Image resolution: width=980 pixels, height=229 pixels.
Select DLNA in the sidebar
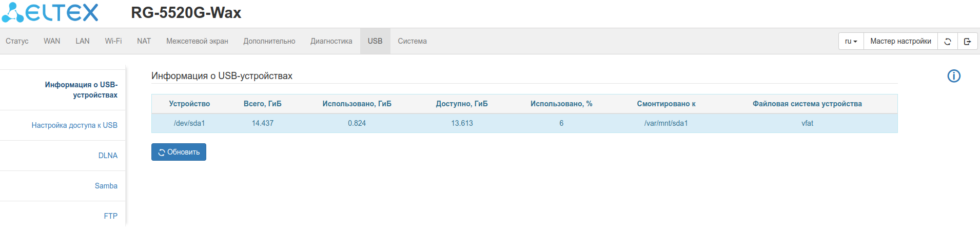coord(108,156)
